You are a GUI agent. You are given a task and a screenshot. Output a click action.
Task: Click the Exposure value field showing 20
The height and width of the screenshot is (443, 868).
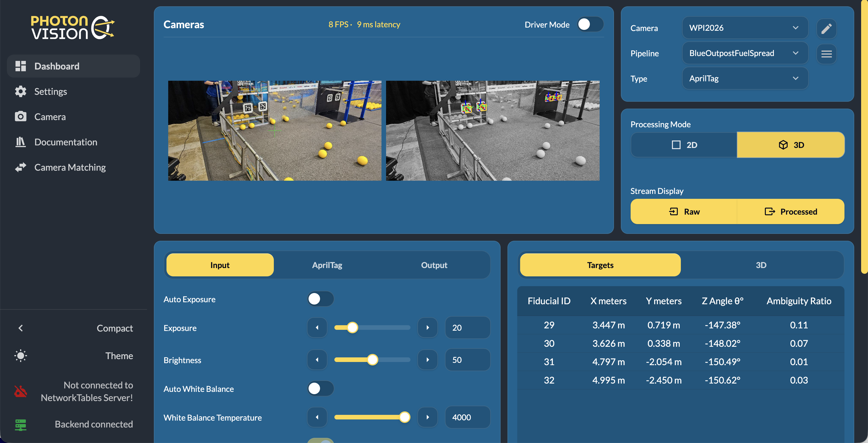(x=467, y=327)
